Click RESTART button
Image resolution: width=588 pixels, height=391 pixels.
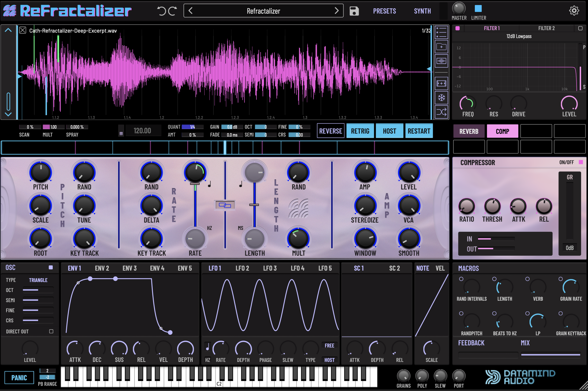[x=419, y=131]
